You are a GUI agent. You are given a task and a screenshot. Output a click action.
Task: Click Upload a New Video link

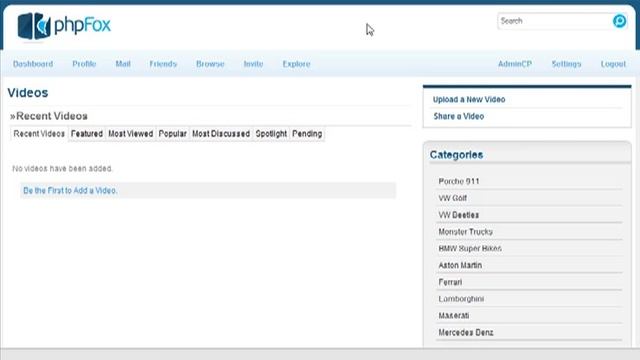click(x=469, y=100)
